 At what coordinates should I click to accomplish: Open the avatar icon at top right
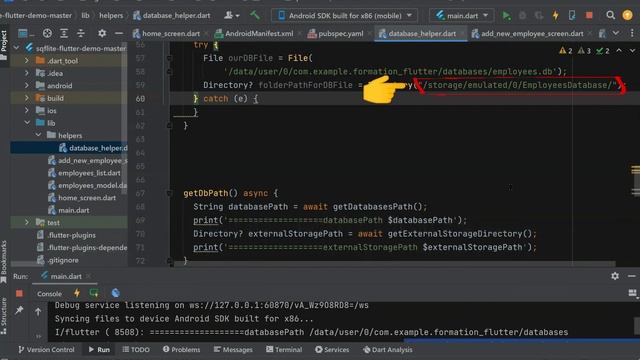(627, 16)
